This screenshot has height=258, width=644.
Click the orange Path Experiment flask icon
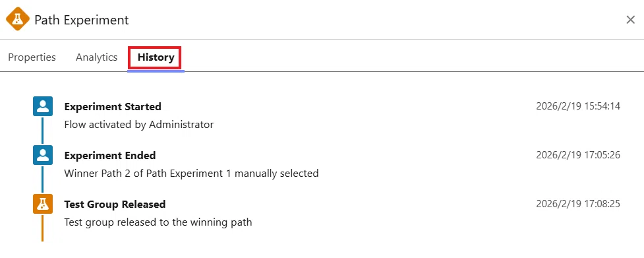pyautogui.click(x=18, y=19)
